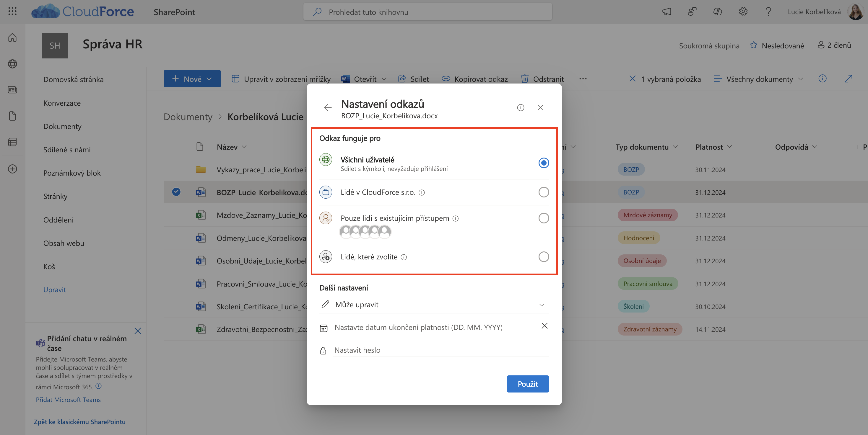Click Sdílet in the toolbar
This screenshot has height=435, width=868.
point(413,79)
